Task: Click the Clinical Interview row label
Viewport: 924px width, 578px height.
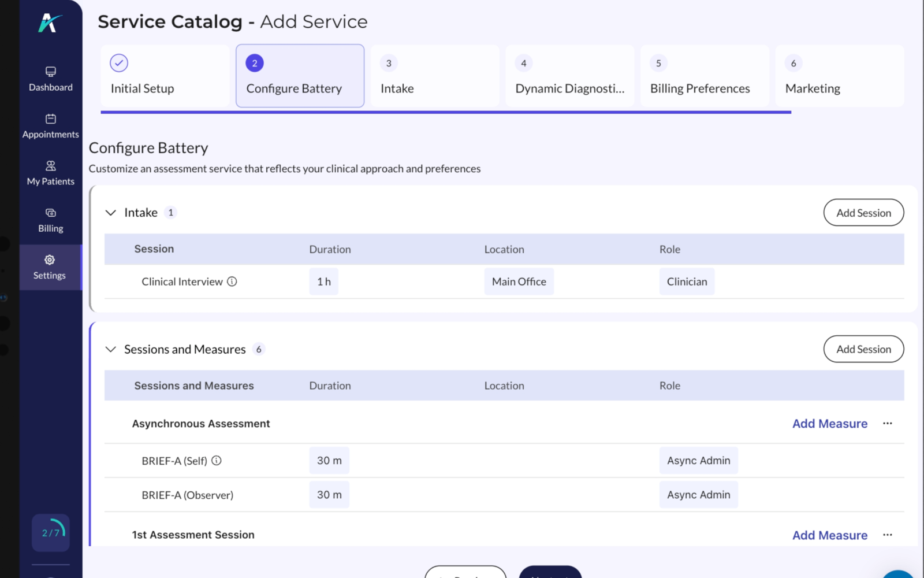Action: (182, 281)
